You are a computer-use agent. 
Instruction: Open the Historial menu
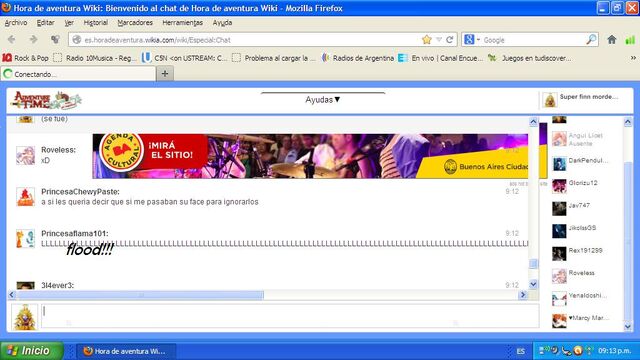96,22
